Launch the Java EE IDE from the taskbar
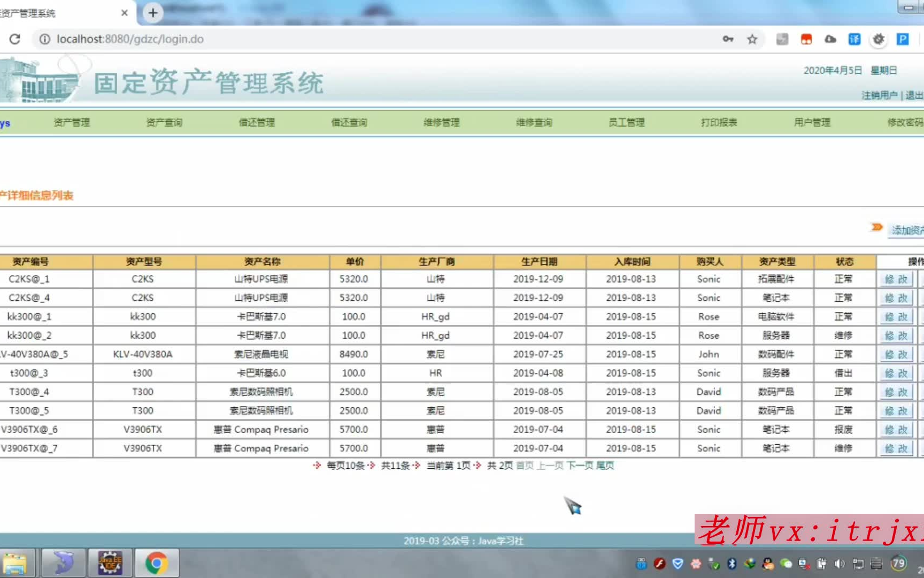The width and height of the screenshot is (924, 578). [x=111, y=562]
